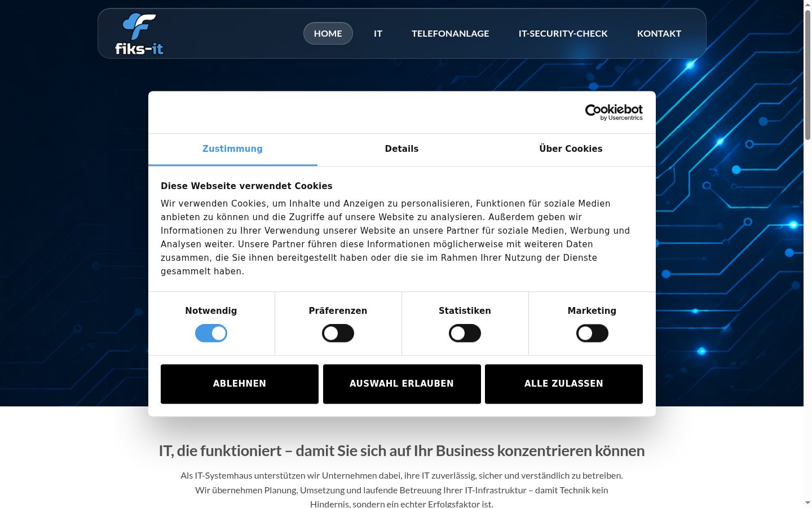Open the TELEFONANLAGE page

[x=451, y=33]
